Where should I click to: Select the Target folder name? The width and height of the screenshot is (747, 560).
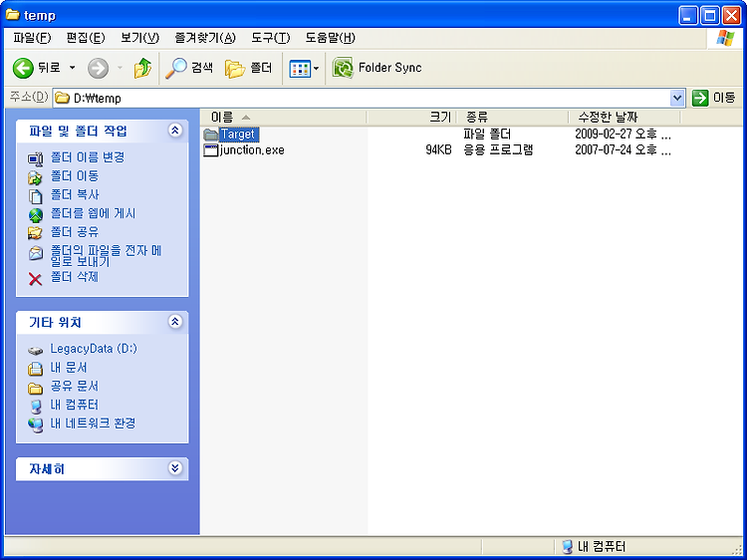[238, 135]
